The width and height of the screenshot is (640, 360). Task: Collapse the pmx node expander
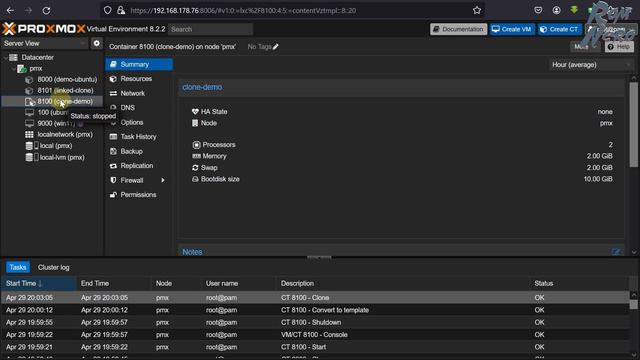pyautogui.click(x=13, y=69)
